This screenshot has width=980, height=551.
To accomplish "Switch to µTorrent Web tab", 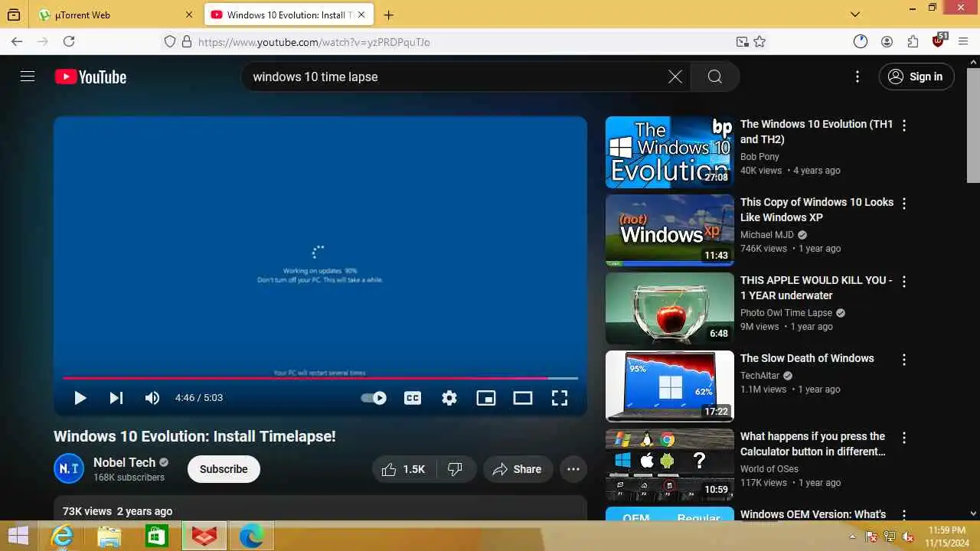I will point(115,15).
